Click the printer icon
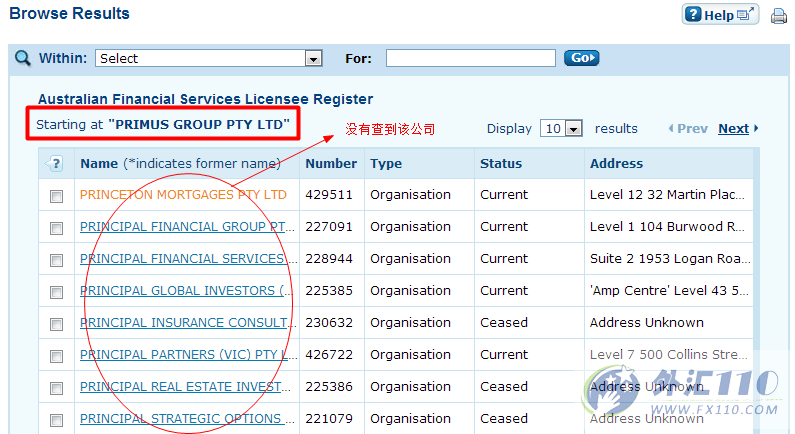The height and width of the screenshot is (434, 795). (x=779, y=16)
